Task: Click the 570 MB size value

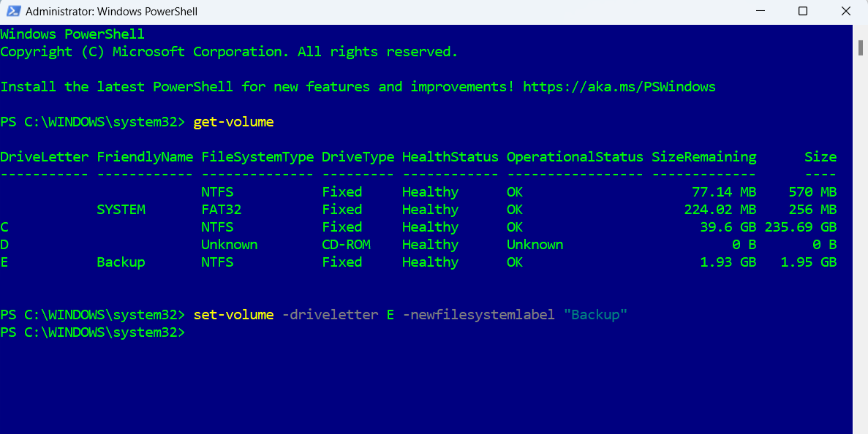Action: pyautogui.click(x=812, y=192)
